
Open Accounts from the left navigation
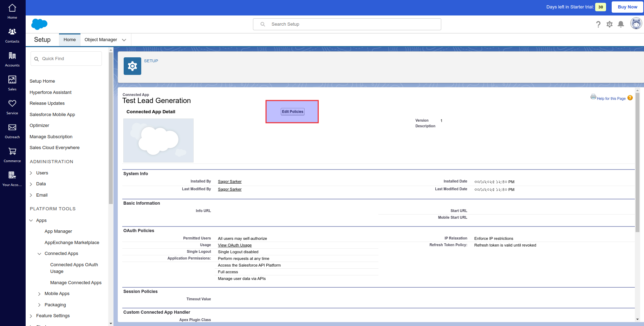[12, 56]
